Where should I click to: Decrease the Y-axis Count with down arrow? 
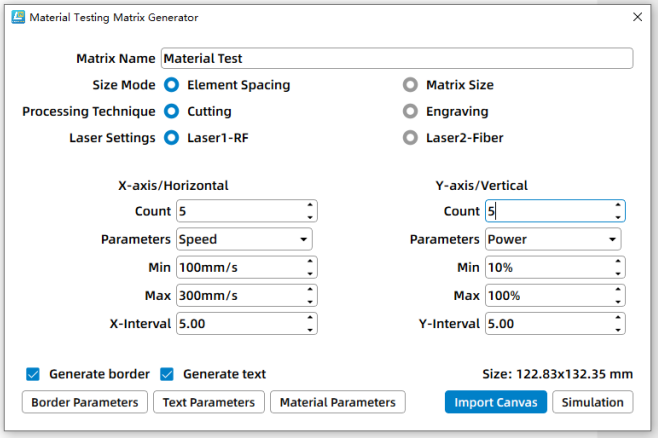coord(619,217)
